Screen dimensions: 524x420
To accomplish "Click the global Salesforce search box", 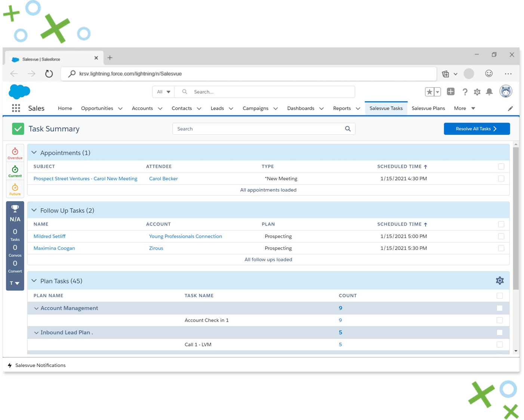I will pos(265,92).
